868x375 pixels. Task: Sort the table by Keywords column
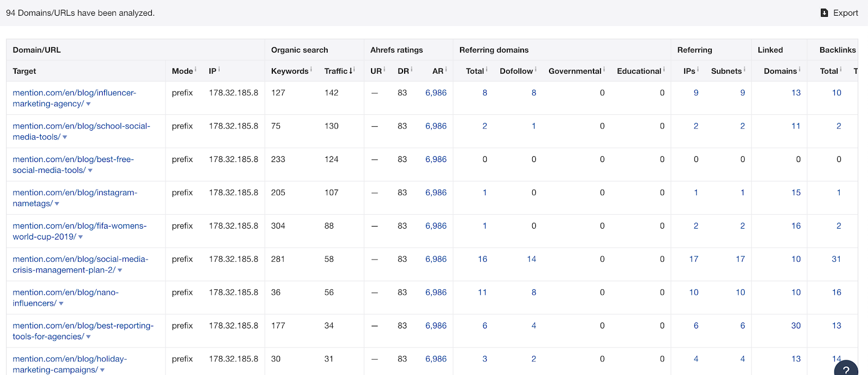290,71
